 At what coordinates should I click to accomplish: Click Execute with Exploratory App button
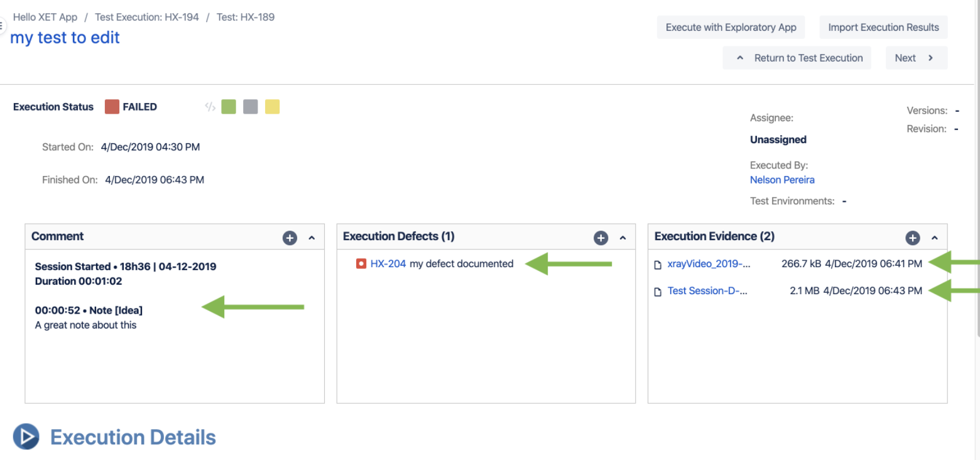point(731,27)
